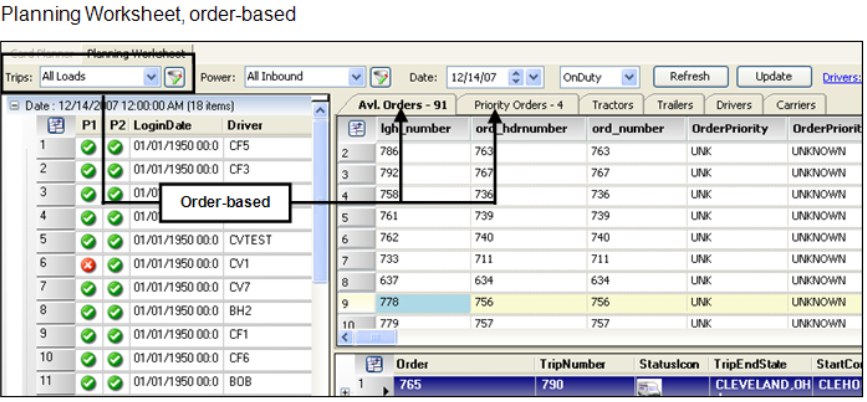Image resolution: width=867 pixels, height=402 pixels.
Task: Open the date picker dropdown arrow
Action: click(x=533, y=77)
